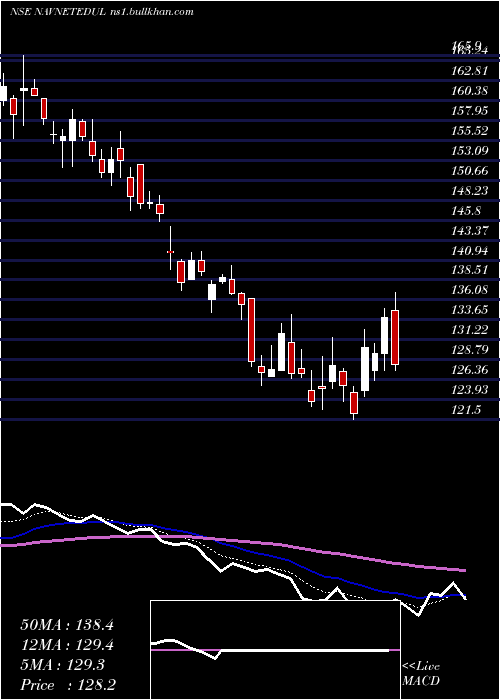Click the 126.36 price axis label

click(471, 370)
